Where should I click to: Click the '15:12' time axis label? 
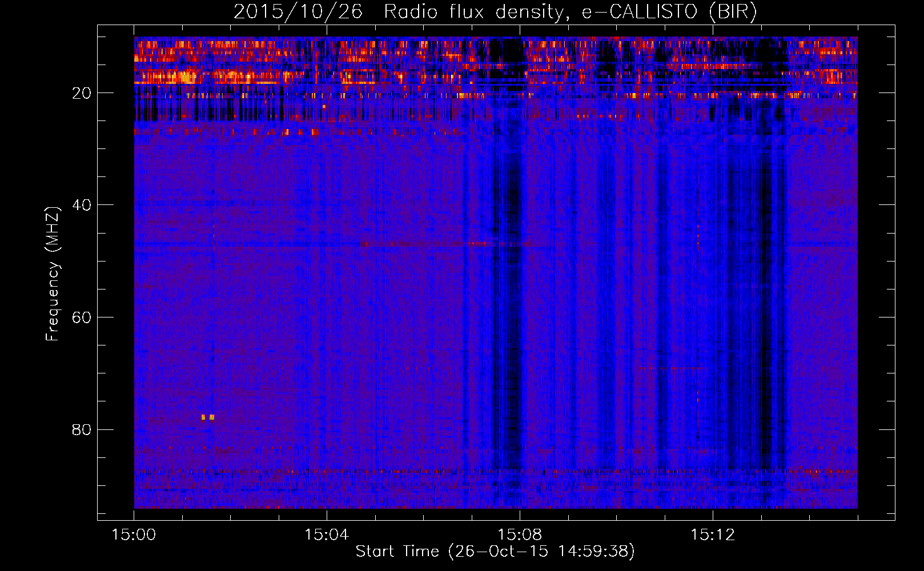coord(713,534)
